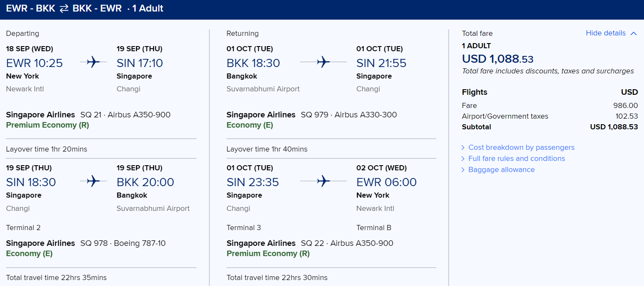
Task: Click the EWR 06:00 arrival time
Action: tap(386, 182)
